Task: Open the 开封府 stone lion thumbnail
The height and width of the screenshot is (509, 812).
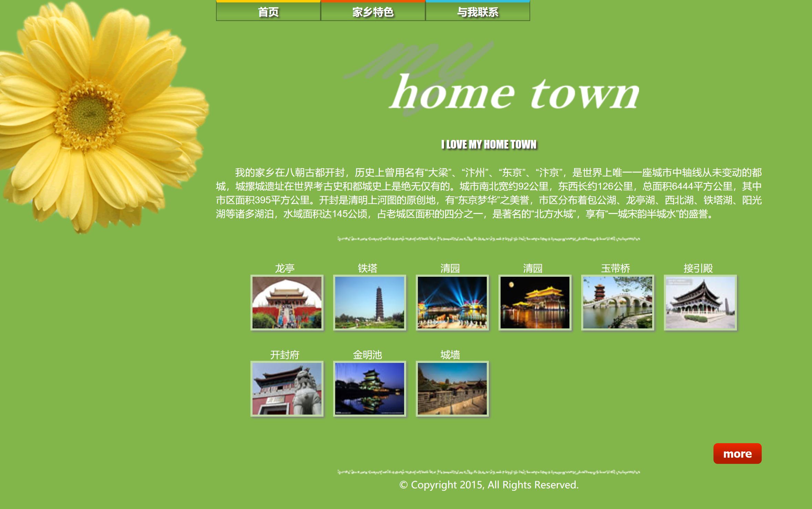Action: click(x=287, y=389)
